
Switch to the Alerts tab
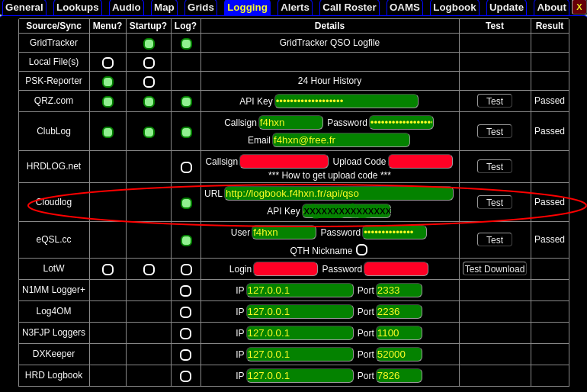coord(295,8)
